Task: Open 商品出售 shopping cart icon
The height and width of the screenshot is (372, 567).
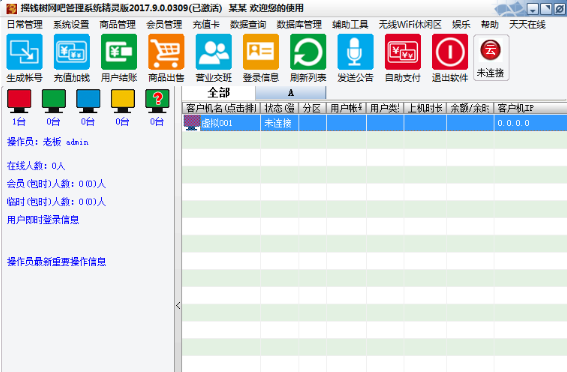Action: click(166, 52)
